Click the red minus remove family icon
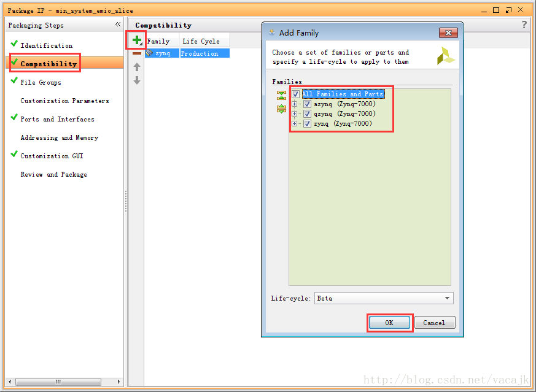 click(137, 53)
